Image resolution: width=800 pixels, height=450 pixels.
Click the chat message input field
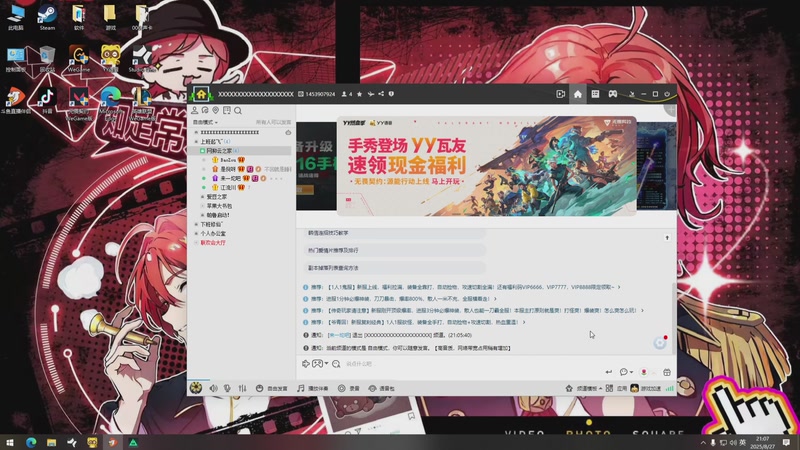click(x=472, y=364)
